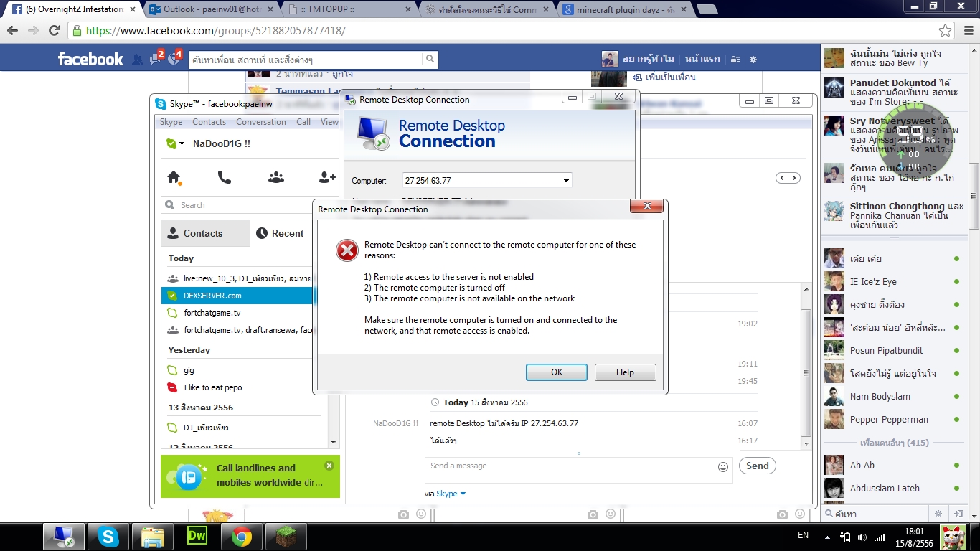Open Skype Home view icon
Viewport: 980px width, 551px height.
(x=174, y=177)
